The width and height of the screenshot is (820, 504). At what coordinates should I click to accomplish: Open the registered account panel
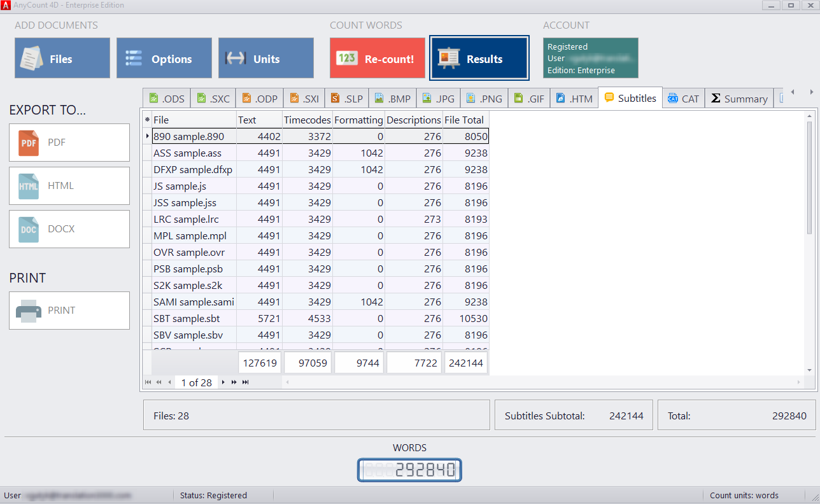(591, 58)
